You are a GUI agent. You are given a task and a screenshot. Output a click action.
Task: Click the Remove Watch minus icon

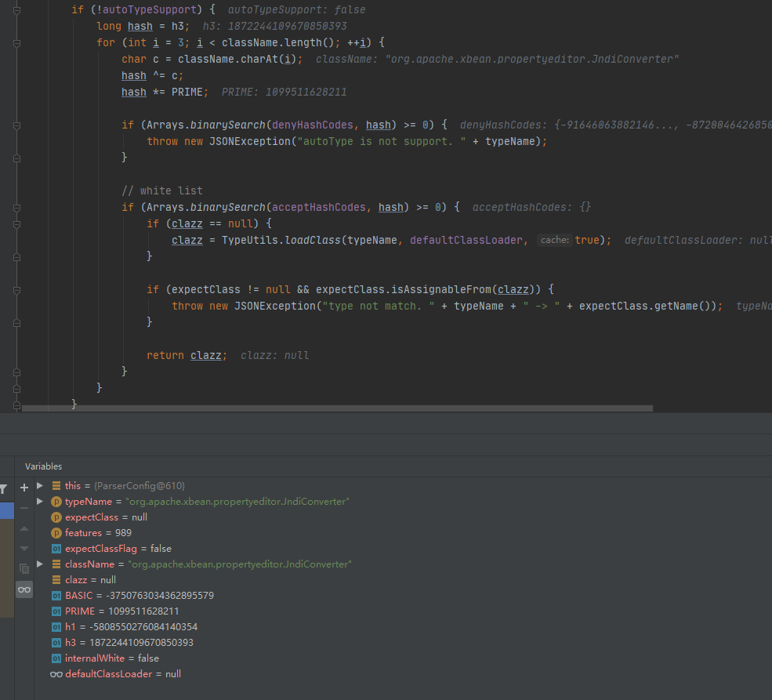pyautogui.click(x=24, y=508)
